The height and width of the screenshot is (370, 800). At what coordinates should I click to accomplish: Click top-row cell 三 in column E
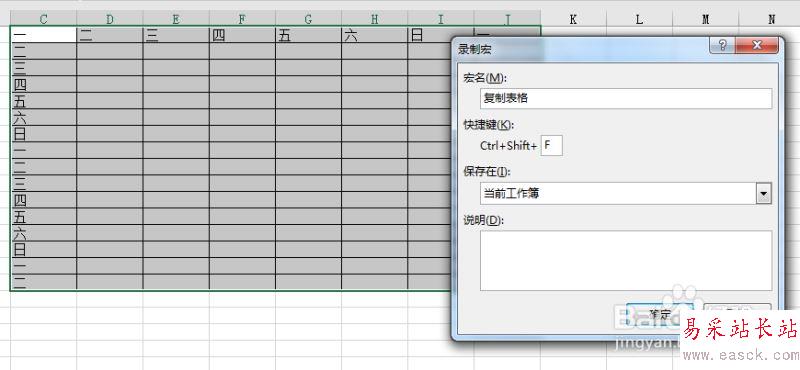pyautogui.click(x=176, y=35)
